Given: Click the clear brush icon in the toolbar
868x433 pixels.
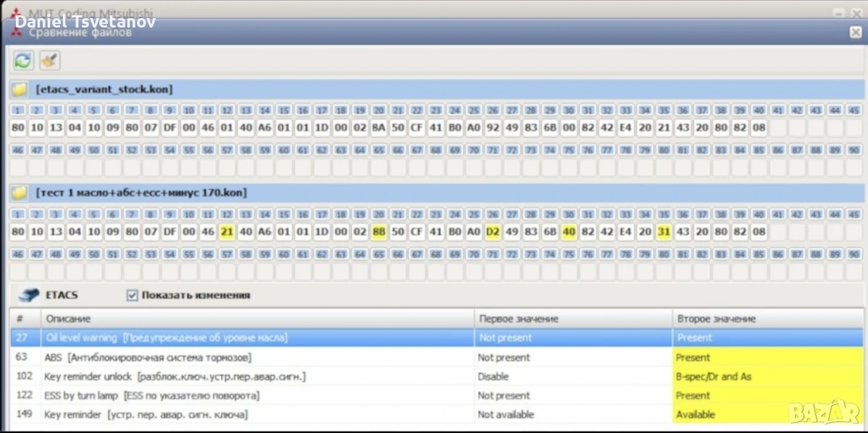Looking at the screenshot, I should 50,60.
